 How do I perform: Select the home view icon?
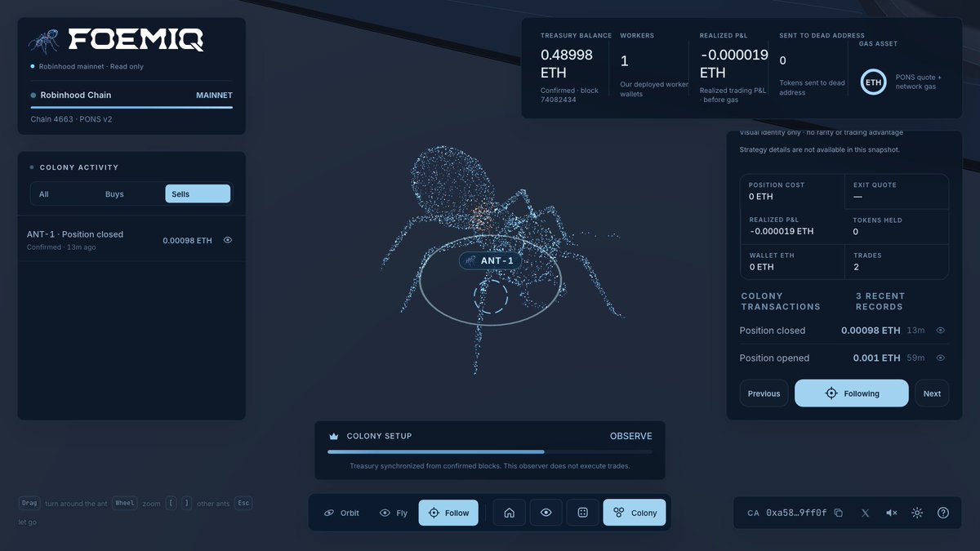(509, 513)
